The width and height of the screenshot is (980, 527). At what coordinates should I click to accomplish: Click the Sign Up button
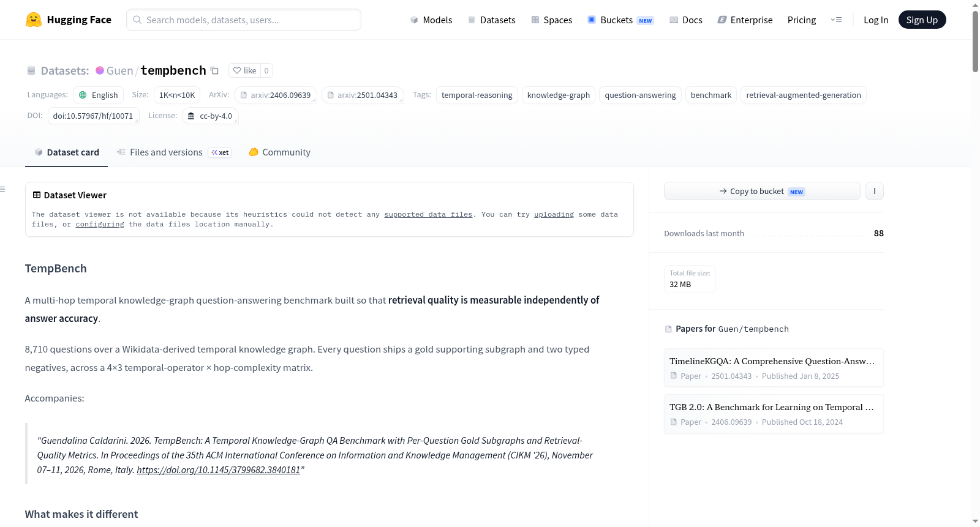922,20
